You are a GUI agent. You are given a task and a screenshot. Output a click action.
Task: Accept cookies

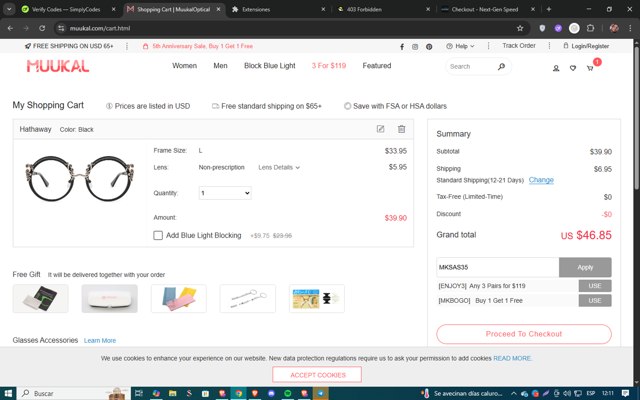pos(317,375)
